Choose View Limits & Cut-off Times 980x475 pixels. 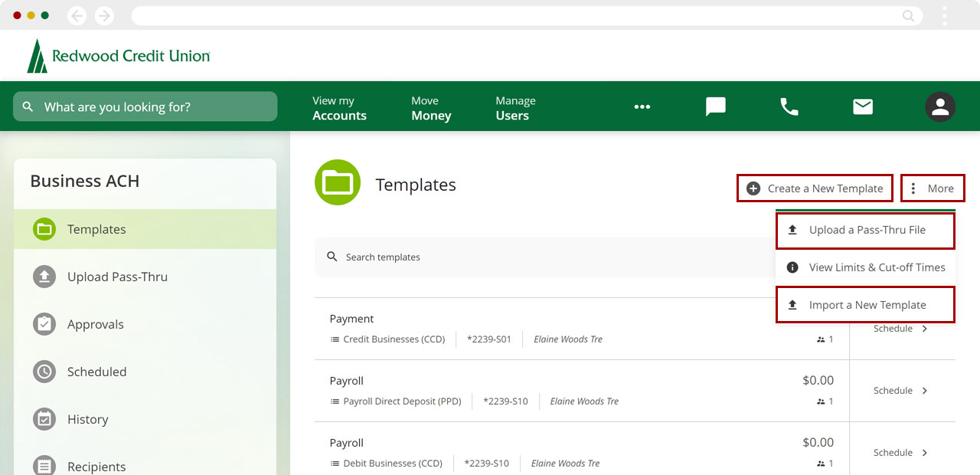pos(865,267)
